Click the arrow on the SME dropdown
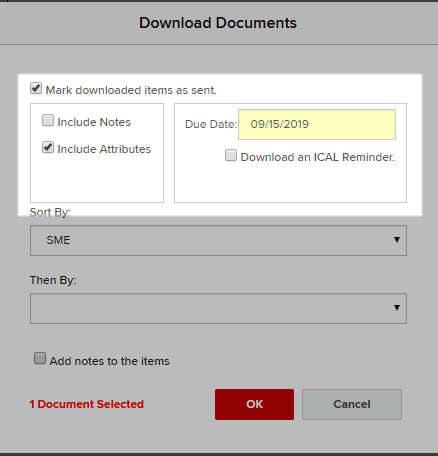438x456 pixels. coord(397,240)
